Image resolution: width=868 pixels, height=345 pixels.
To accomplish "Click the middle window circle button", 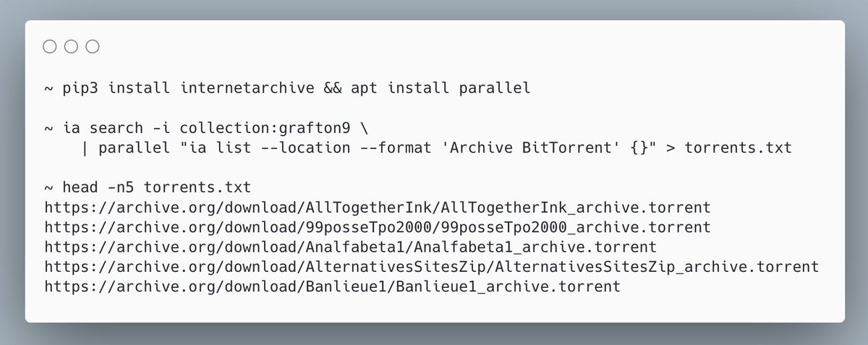I will pos(71,48).
